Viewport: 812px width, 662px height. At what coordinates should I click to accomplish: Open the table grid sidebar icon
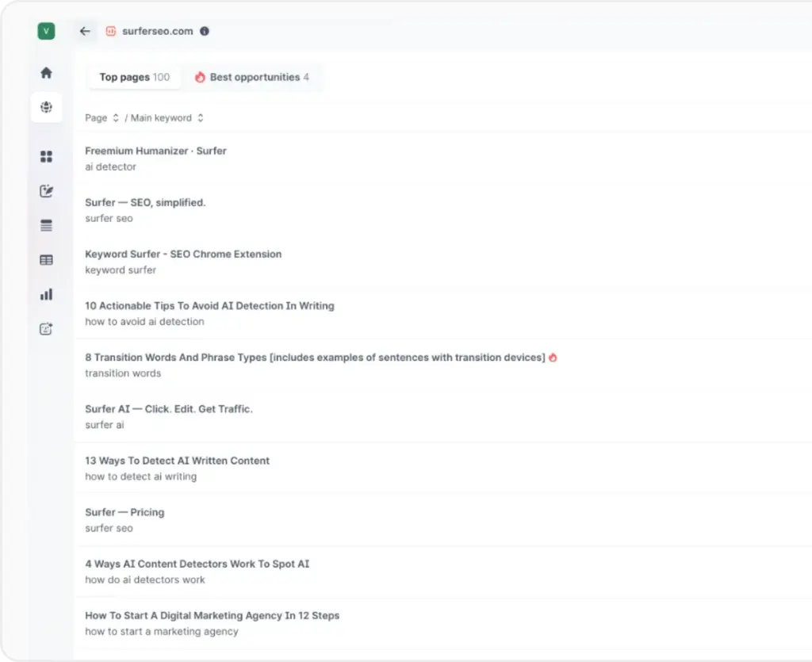(x=46, y=260)
